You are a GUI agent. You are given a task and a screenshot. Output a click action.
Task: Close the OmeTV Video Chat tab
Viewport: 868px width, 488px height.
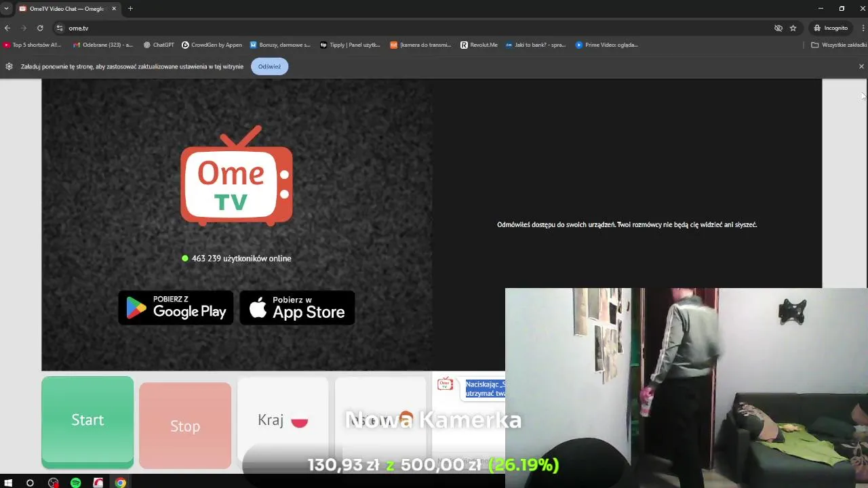point(114,9)
